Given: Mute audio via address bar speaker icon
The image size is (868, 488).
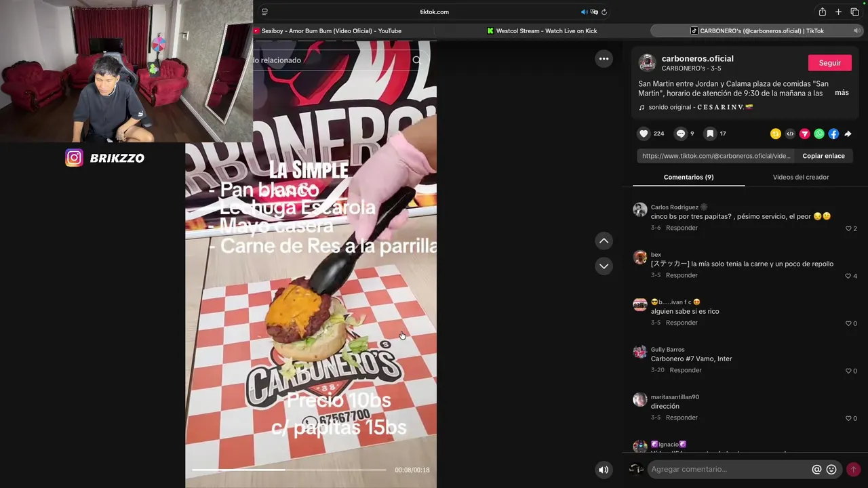Looking at the screenshot, I should tap(584, 12).
